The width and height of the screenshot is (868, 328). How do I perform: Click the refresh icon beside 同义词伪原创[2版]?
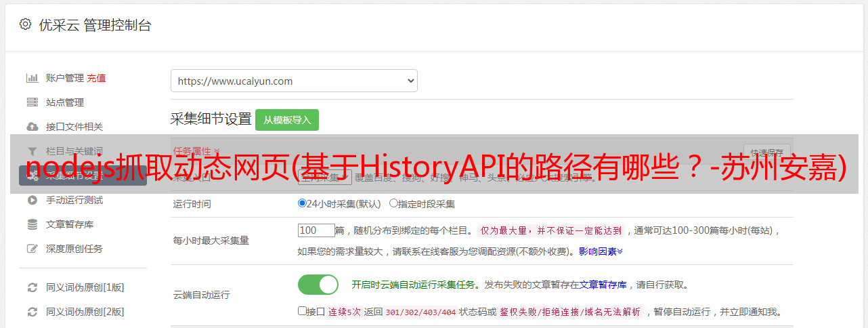click(x=32, y=312)
